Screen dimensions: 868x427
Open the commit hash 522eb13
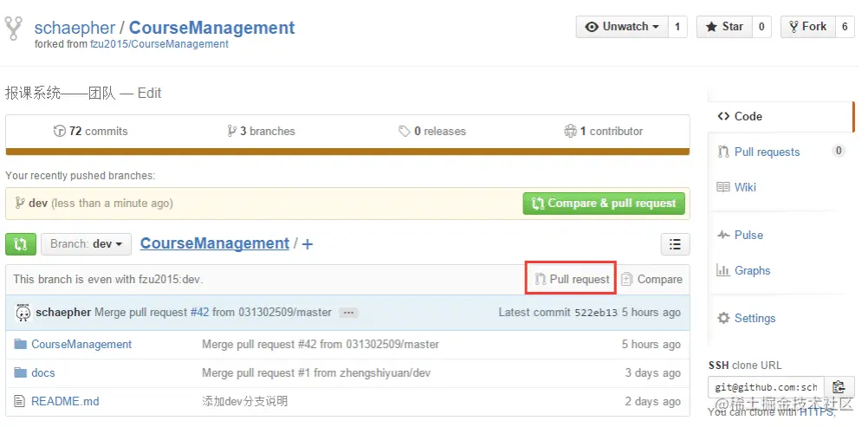point(596,313)
